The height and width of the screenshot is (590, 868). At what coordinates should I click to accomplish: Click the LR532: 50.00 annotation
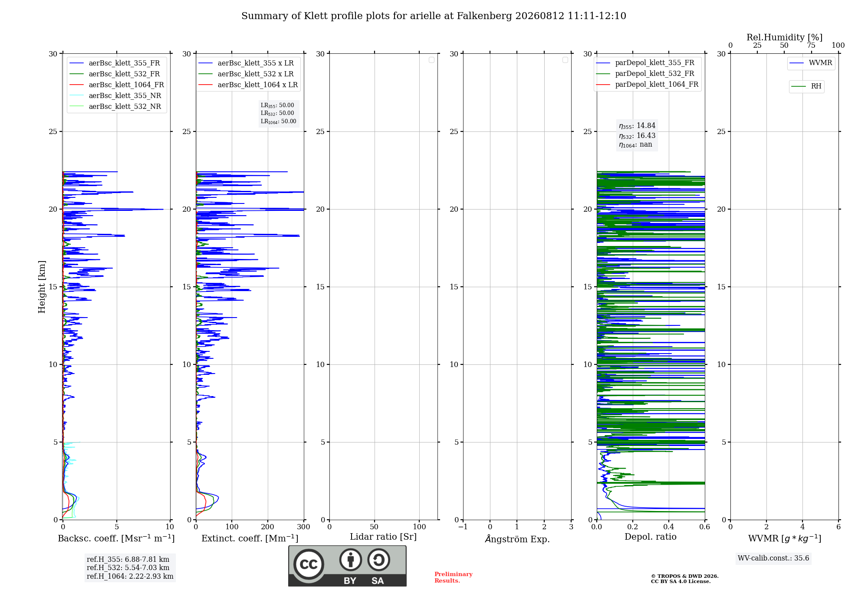click(x=277, y=113)
